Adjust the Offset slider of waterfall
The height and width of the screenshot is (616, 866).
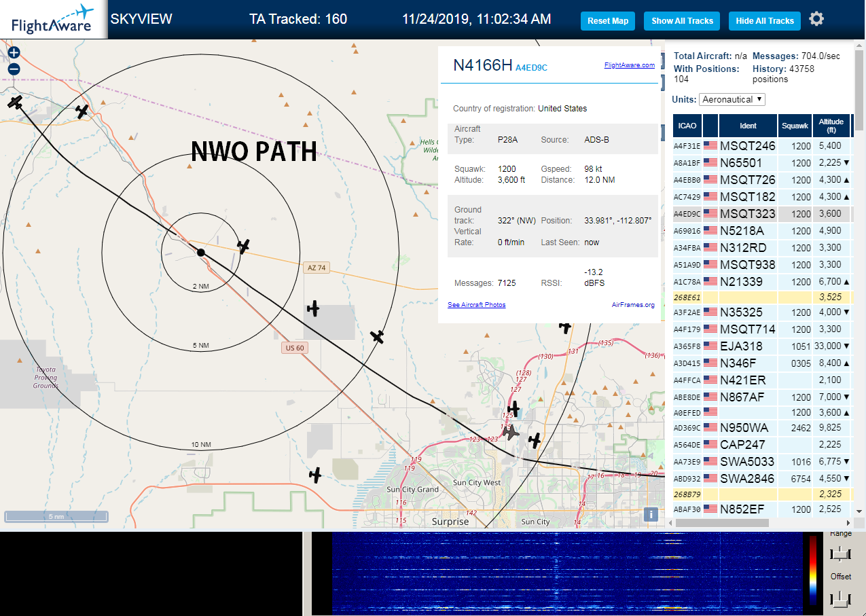(841, 598)
